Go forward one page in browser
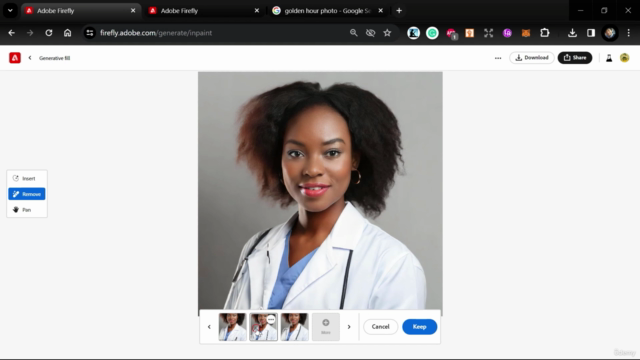The width and height of the screenshot is (640, 360). point(30,33)
